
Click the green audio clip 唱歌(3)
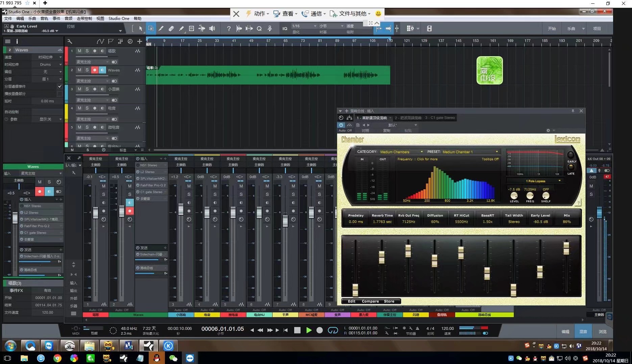point(268,75)
